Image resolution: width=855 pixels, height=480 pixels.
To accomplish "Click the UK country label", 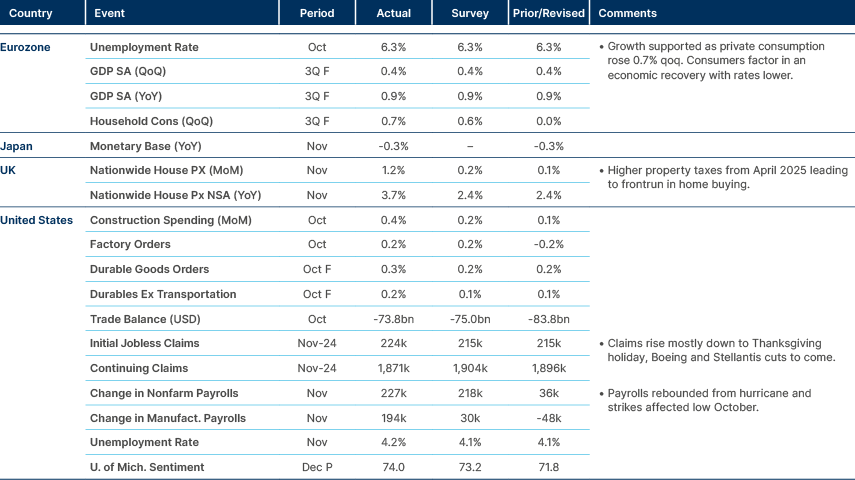I will click(9, 170).
